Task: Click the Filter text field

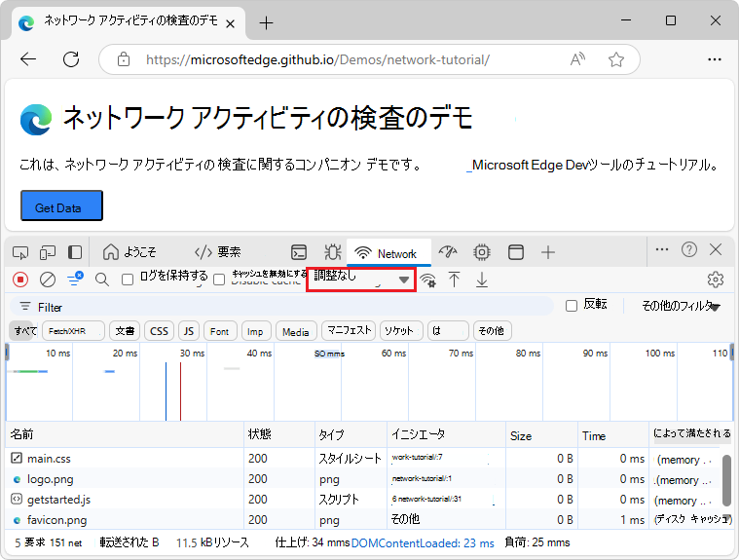Action: pos(281,307)
